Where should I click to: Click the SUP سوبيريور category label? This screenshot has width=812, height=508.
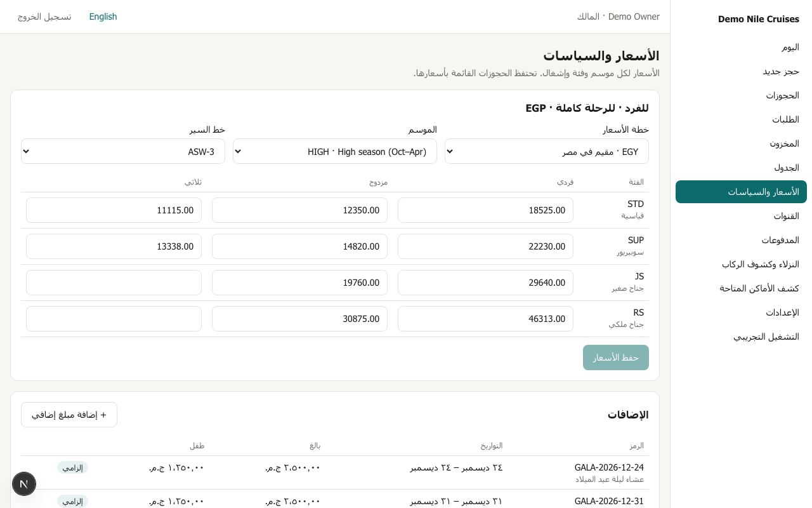(630, 246)
